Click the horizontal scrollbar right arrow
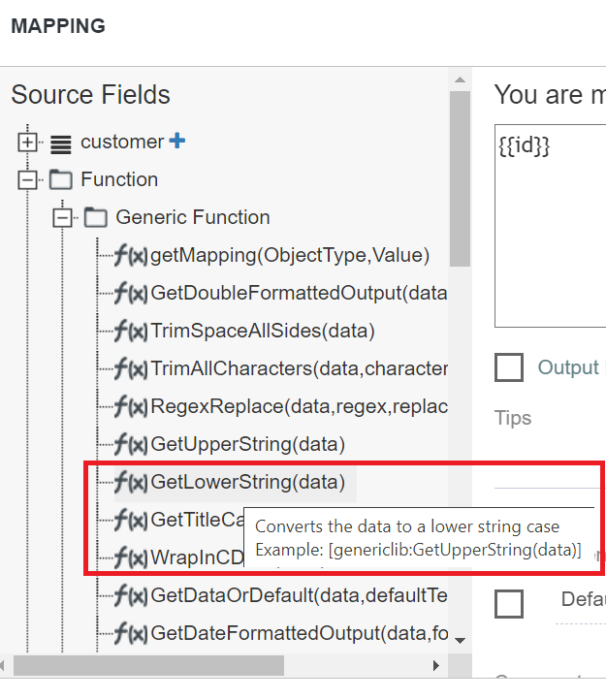This screenshot has height=700, width=606. pos(436,666)
